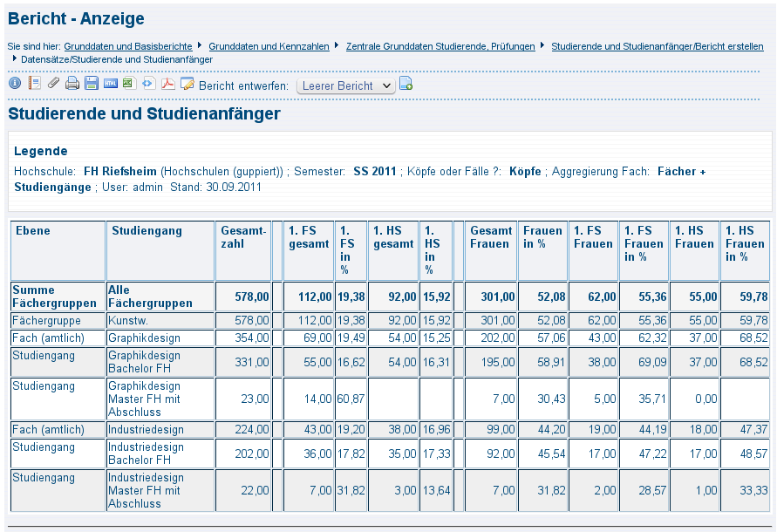Click the Alle Fächergruppen cell

tap(160, 297)
